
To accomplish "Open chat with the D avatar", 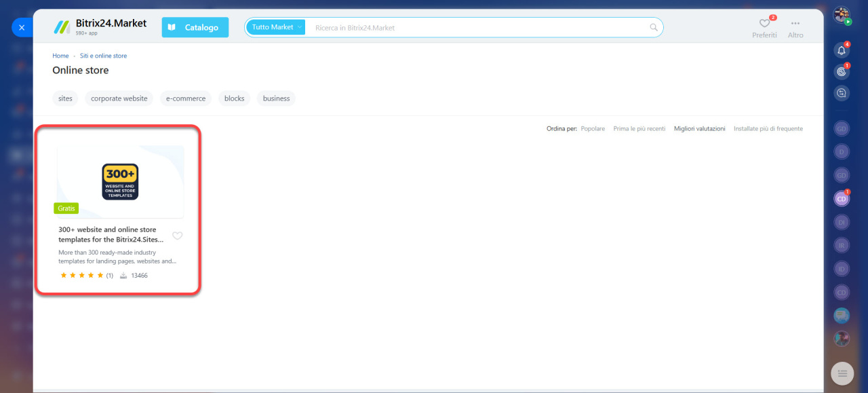I will pyautogui.click(x=842, y=152).
